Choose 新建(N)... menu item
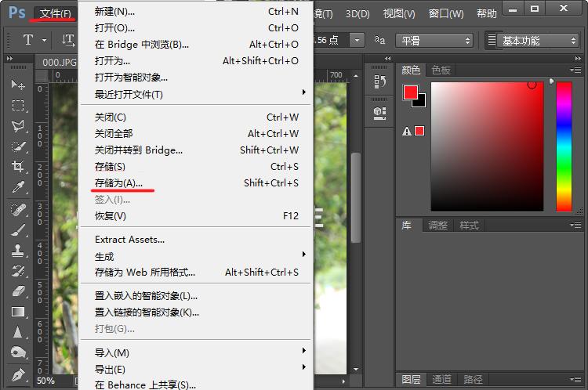The width and height of the screenshot is (588, 390). point(197,12)
